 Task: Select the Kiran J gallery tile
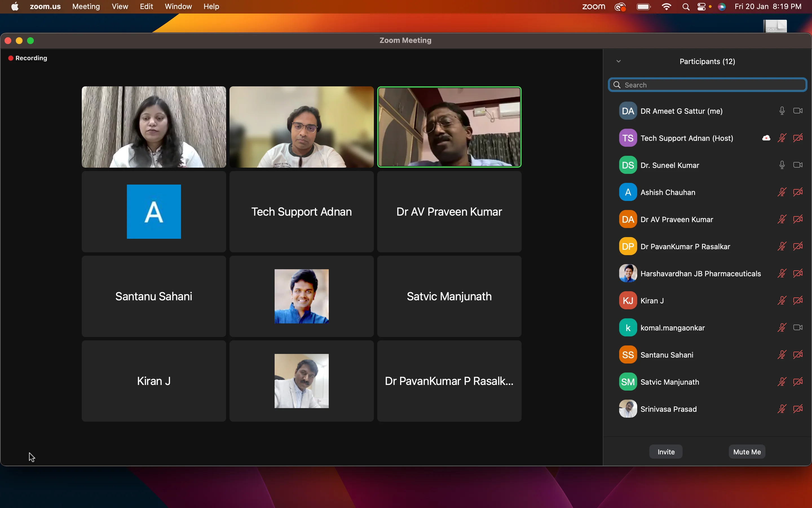[154, 381]
